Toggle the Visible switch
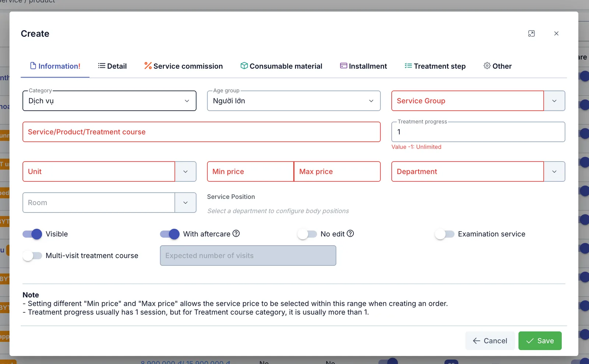 (32, 234)
